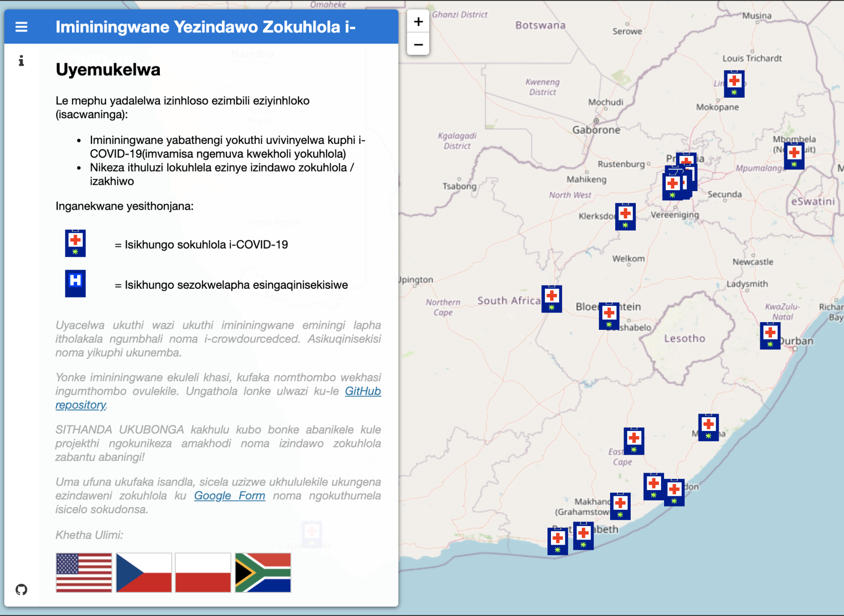Click the COVID-19 testing legend icon
The width and height of the screenshot is (844, 616).
(x=75, y=243)
